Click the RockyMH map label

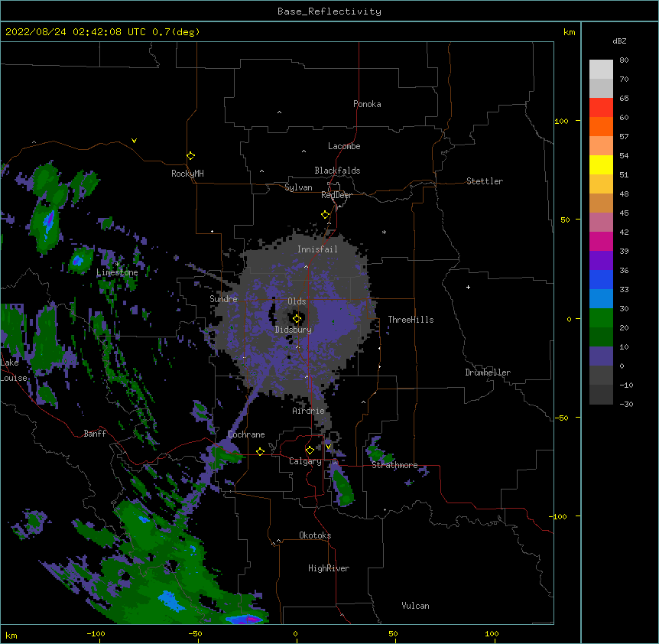(x=187, y=174)
